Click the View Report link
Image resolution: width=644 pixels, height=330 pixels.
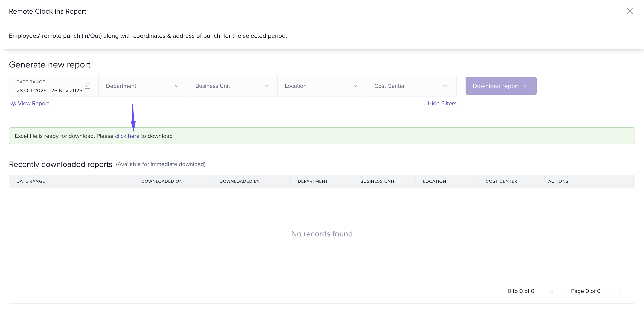pyautogui.click(x=33, y=103)
